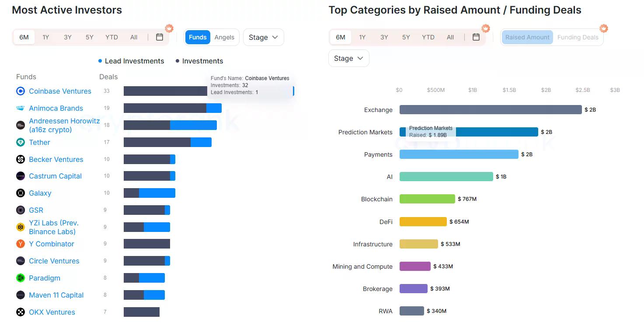The image size is (644, 326).
Task: Switch investors view to Funds
Action: coord(198,37)
